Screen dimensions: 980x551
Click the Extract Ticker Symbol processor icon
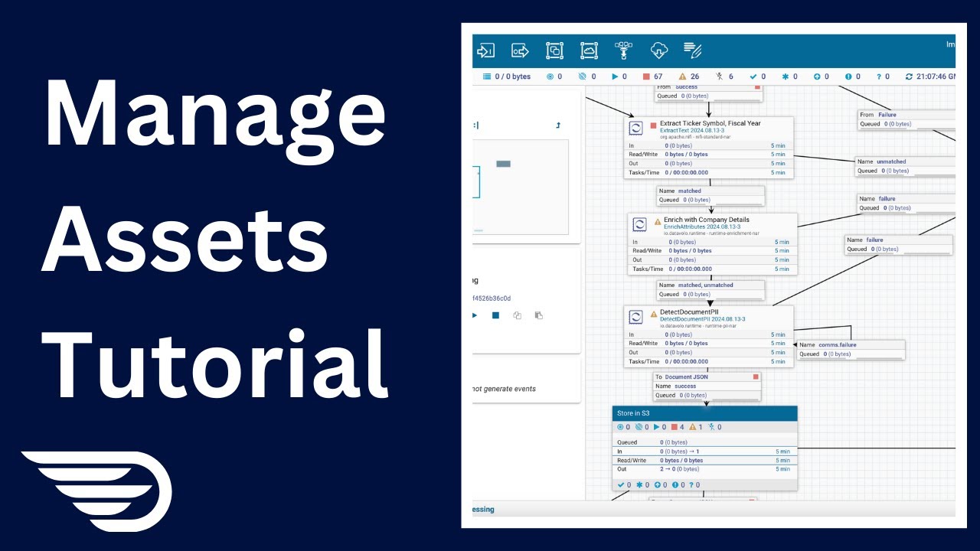(x=636, y=128)
